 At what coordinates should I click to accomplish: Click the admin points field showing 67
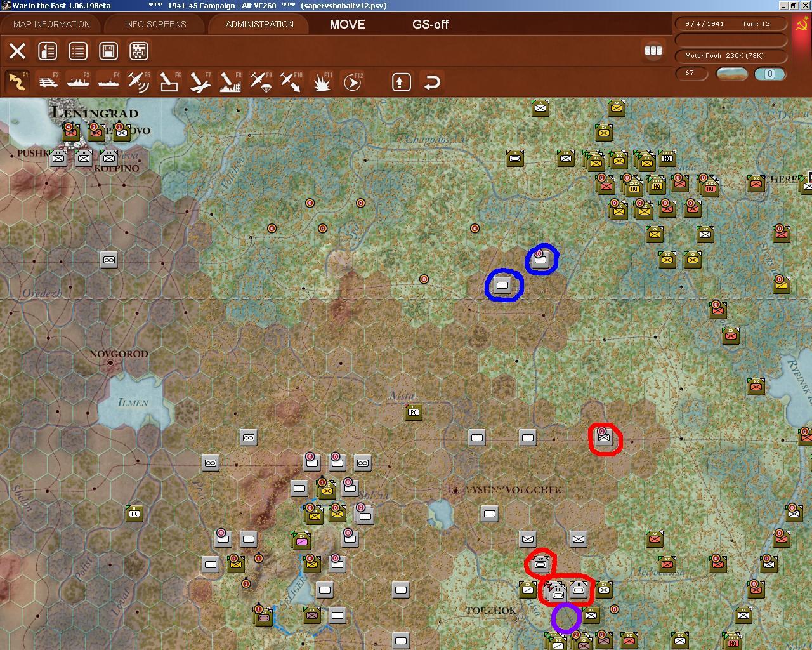(x=691, y=74)
